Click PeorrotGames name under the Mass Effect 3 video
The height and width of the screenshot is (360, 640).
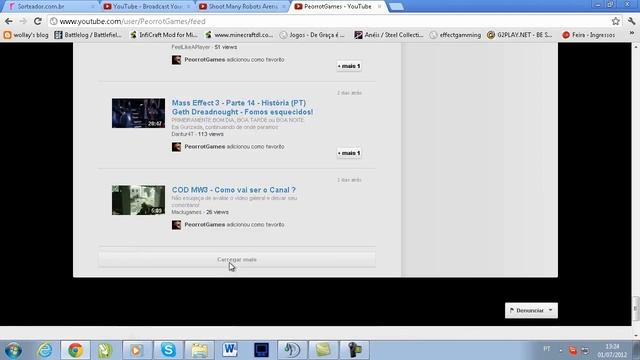204,147
